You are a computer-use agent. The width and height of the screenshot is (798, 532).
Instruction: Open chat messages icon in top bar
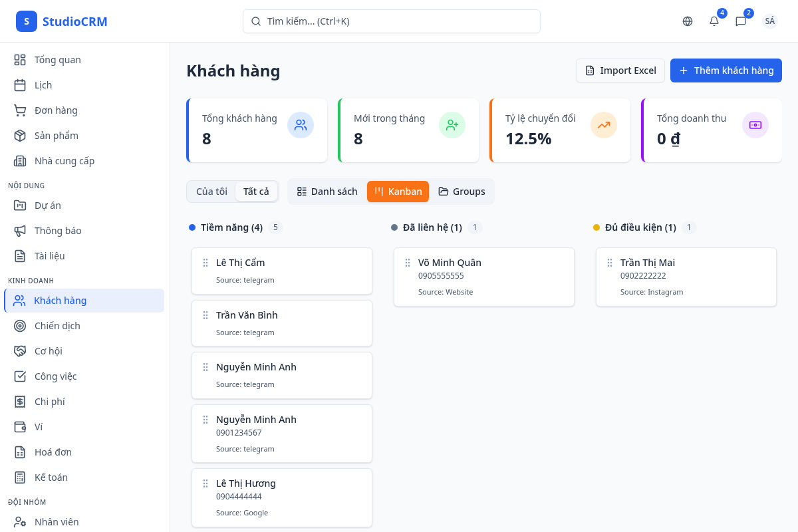740,21
